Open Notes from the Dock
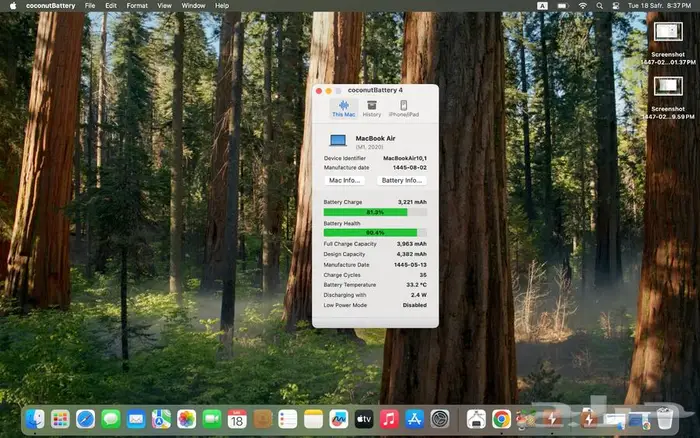700x438 pixels. click(x=313, y=419)
